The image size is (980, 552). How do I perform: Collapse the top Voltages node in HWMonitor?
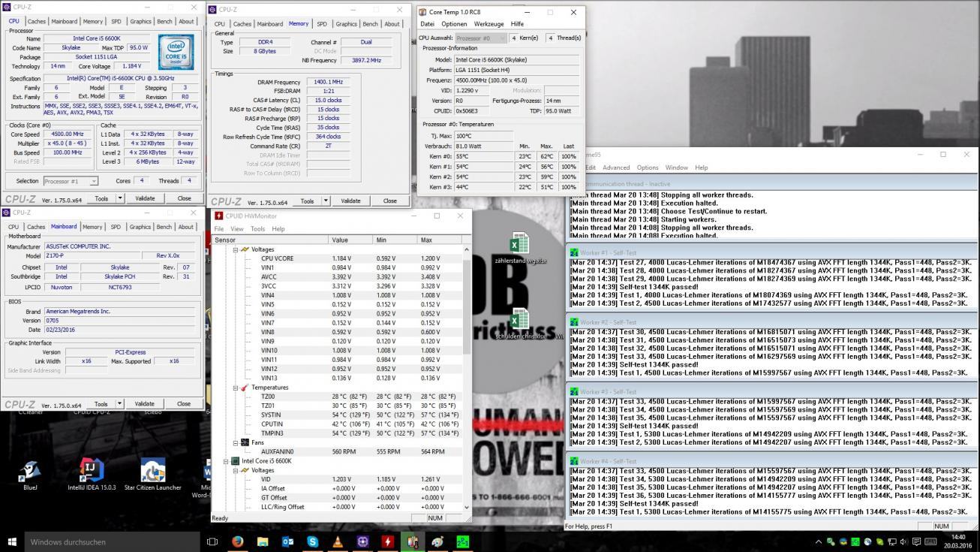pos(235,249)
